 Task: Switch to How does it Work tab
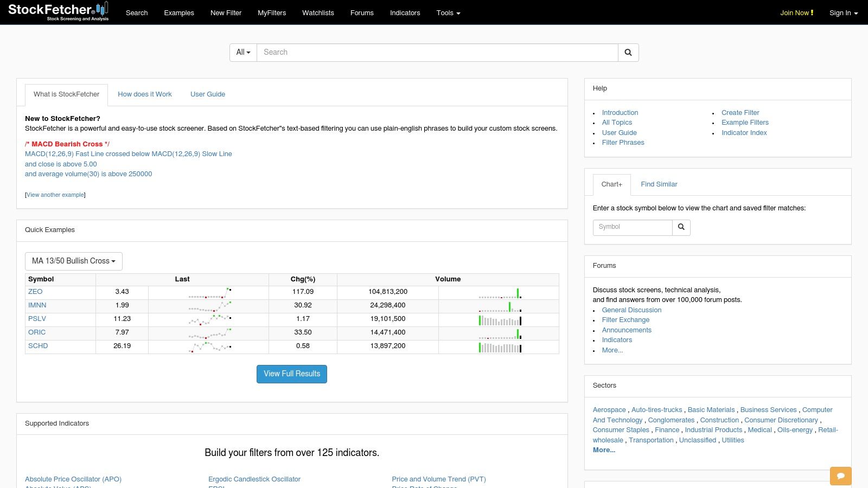(x=145, y=94)
